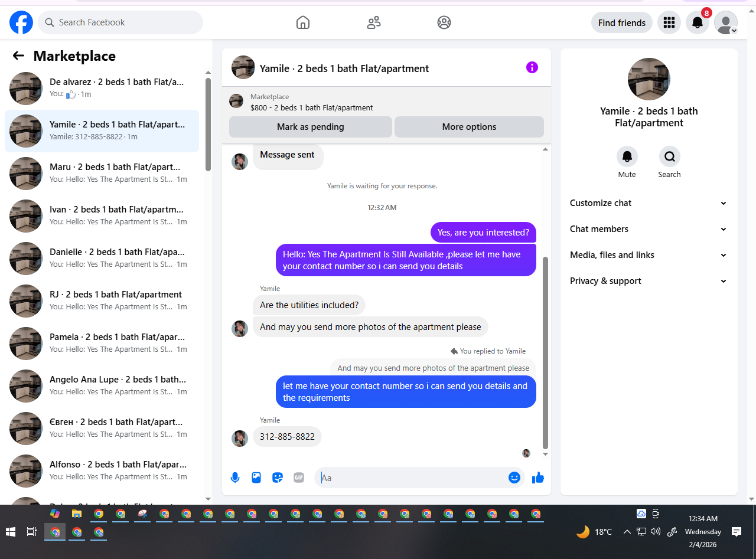The height and width of the screenshot is (559, 756).
Task: Go to the Home feed icon
Action: pos(303,22)
